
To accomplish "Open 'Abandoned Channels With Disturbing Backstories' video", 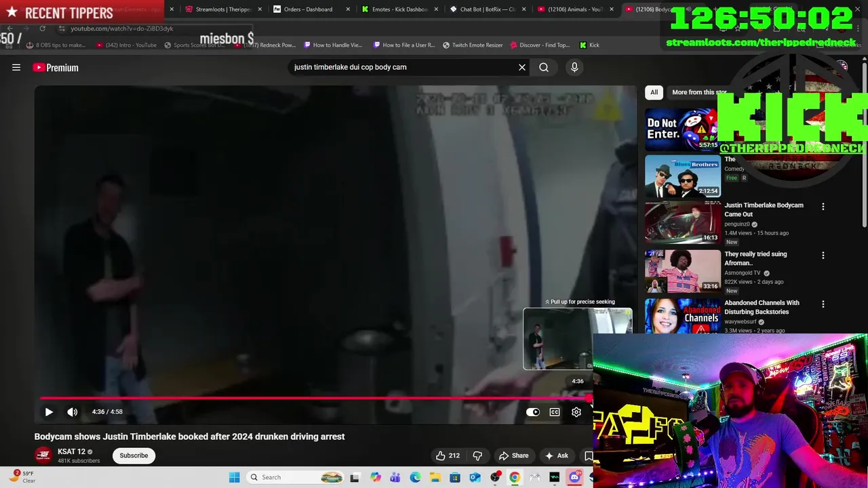I will pos(762,307).
